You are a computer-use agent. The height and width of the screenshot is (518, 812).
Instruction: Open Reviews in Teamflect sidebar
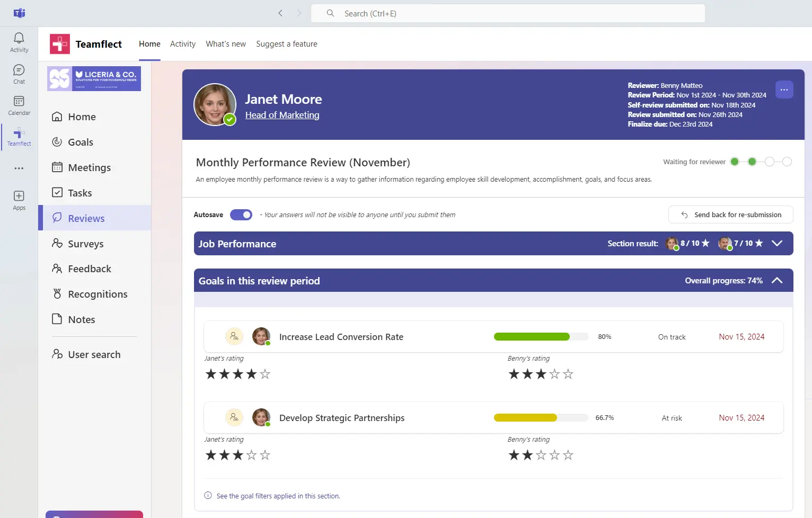[94, 218]
